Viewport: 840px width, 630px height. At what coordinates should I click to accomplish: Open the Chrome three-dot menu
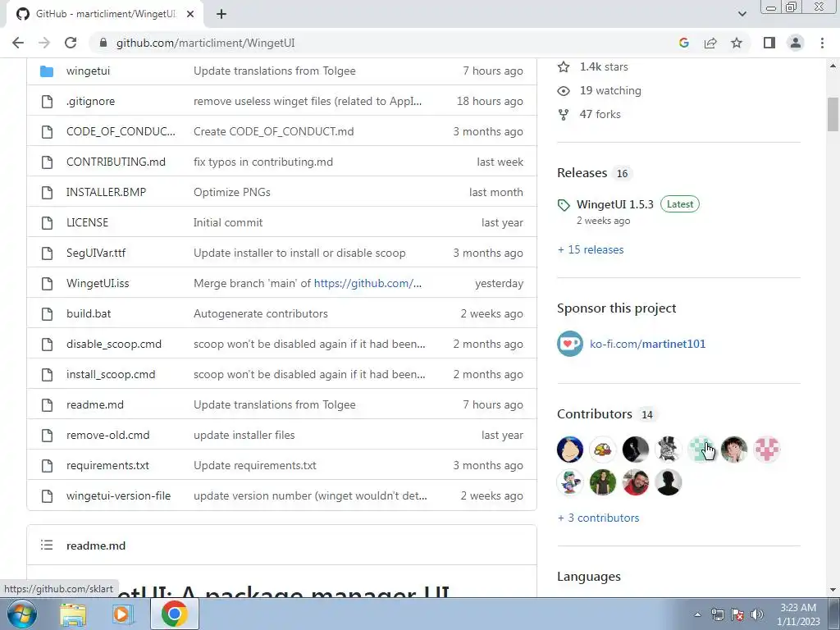822,43
